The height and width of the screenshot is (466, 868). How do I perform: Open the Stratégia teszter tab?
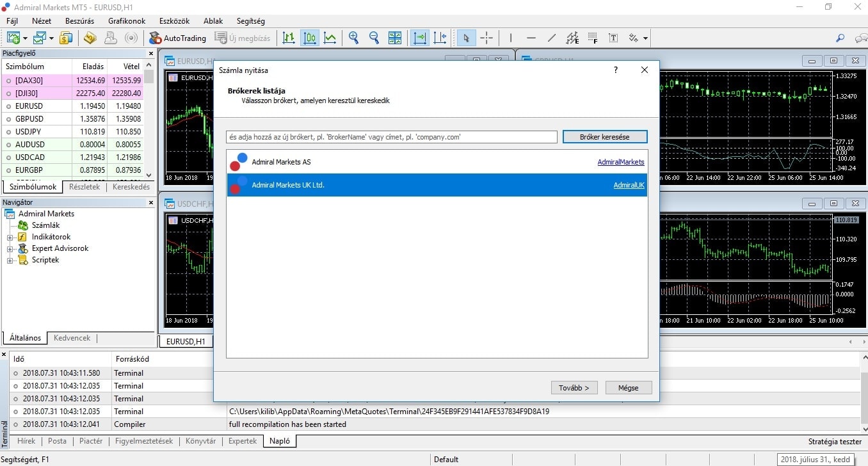[835, 442]
